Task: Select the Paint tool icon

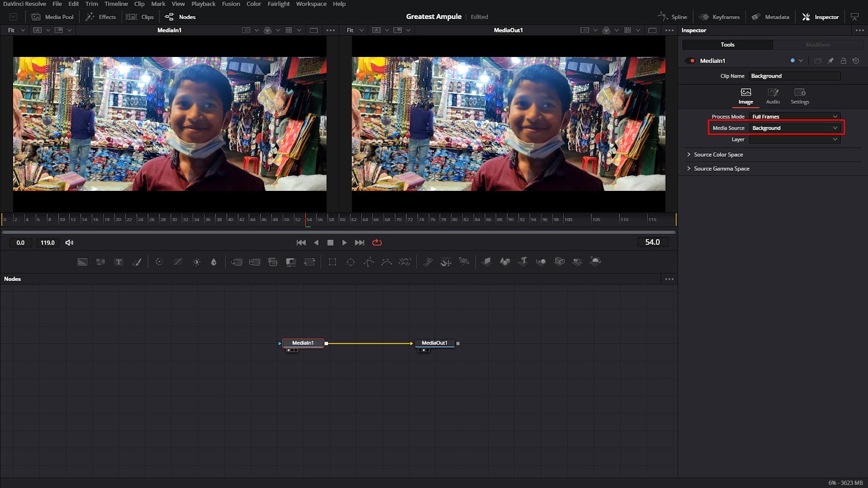Action: [137, 262]
